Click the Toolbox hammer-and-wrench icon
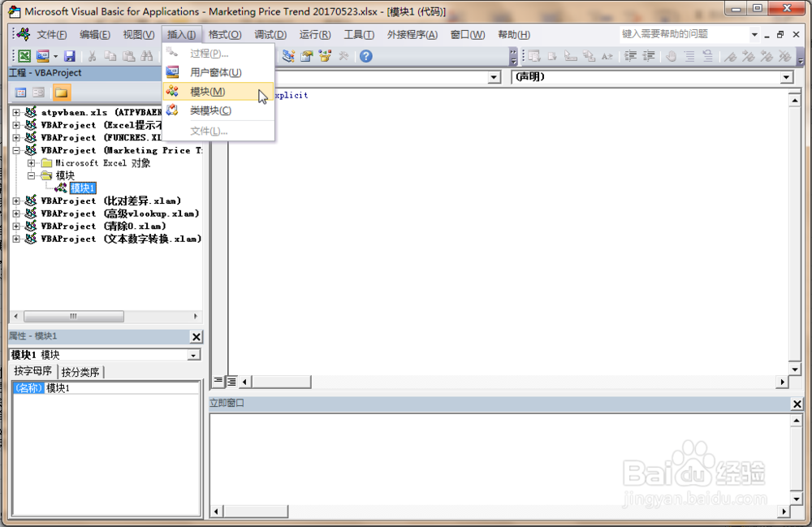This screenshot has width=812, height=527. (x=343, y=56)
